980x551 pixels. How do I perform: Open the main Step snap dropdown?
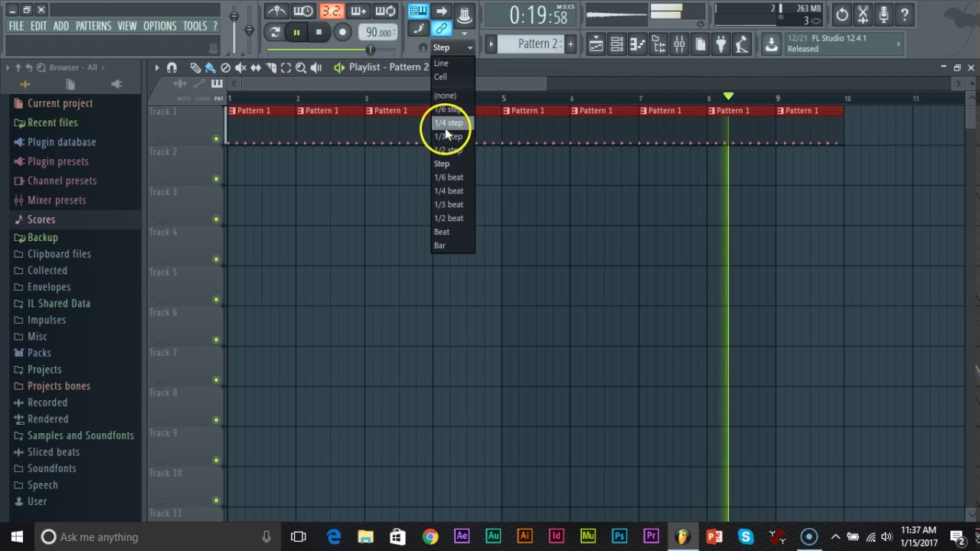coord(452,47)
